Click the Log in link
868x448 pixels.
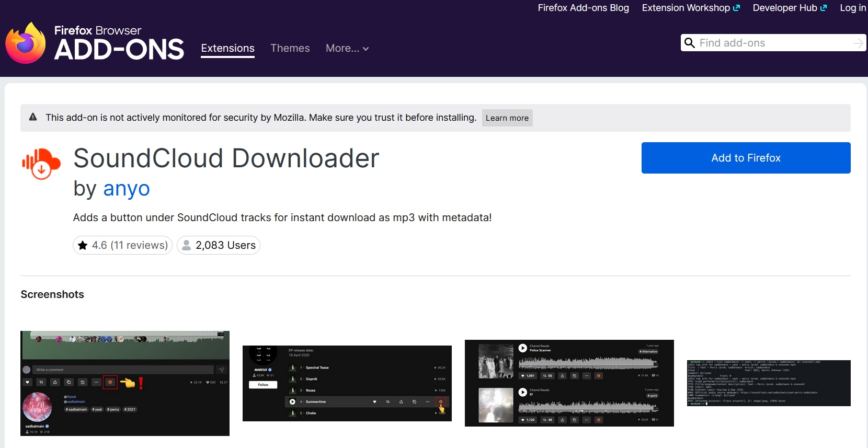(853, 8)
